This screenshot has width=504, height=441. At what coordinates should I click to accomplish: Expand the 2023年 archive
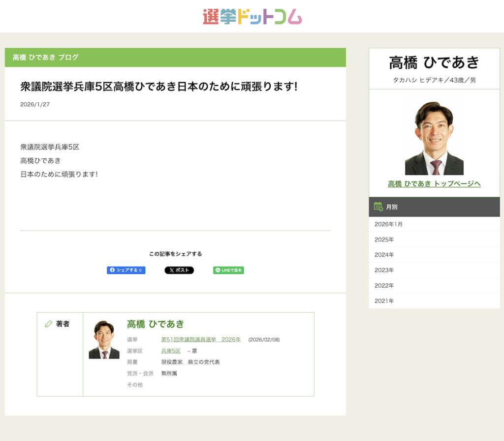point(384,270)
